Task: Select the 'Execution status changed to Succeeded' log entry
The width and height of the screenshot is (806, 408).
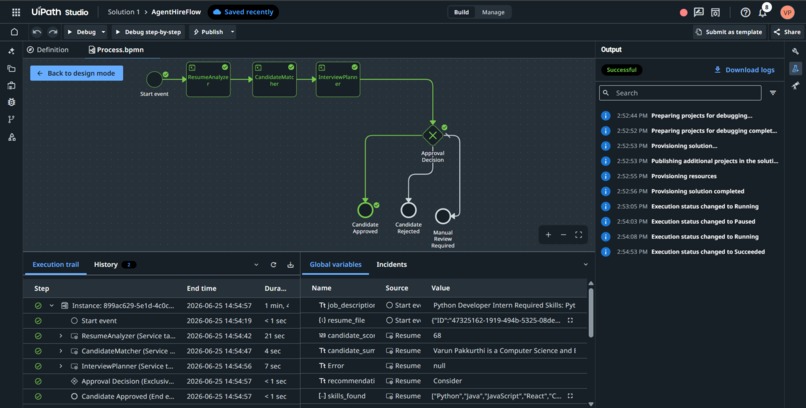Action: (690, 252)
